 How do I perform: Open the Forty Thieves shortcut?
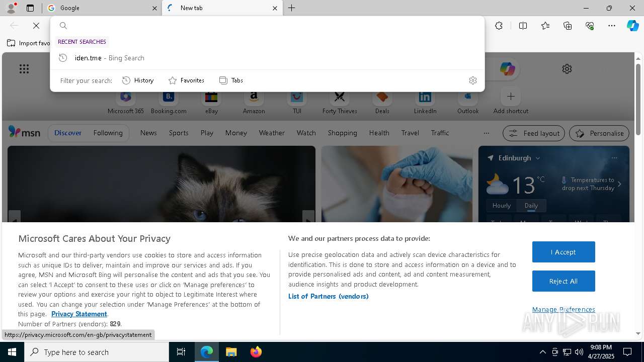tap(340, 103)
